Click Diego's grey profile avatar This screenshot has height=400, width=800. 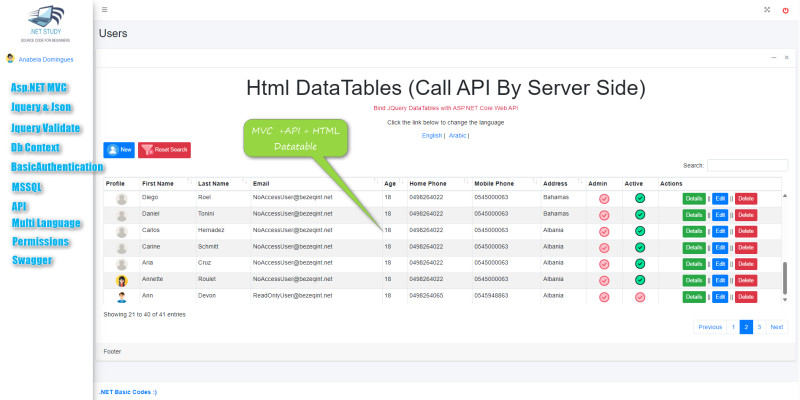pos(122,198)
